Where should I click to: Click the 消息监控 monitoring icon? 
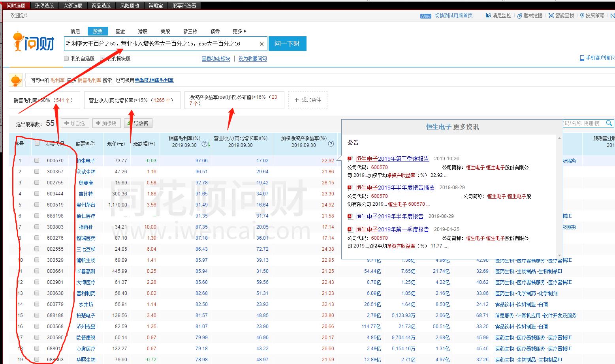pyautogui.click(x=488, y=16)
